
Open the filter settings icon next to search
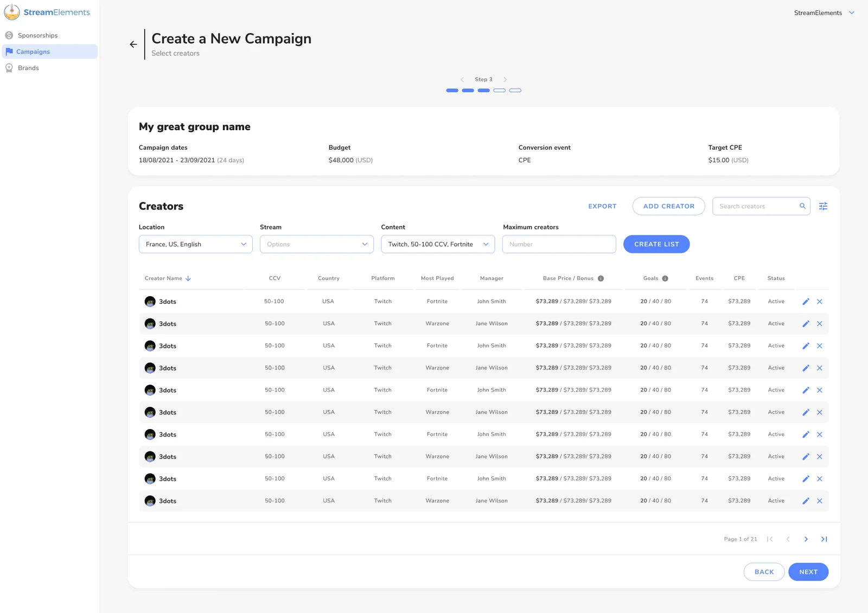(823, 206)
